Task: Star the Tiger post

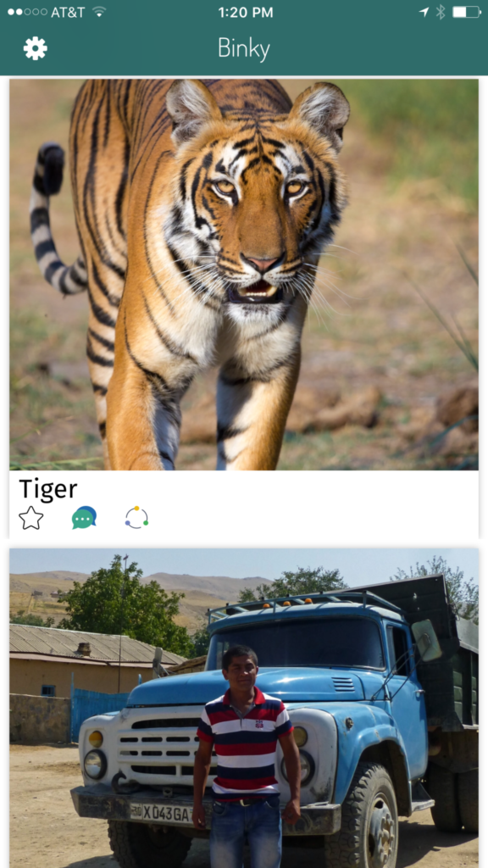Action: click(x=31, y=518)
